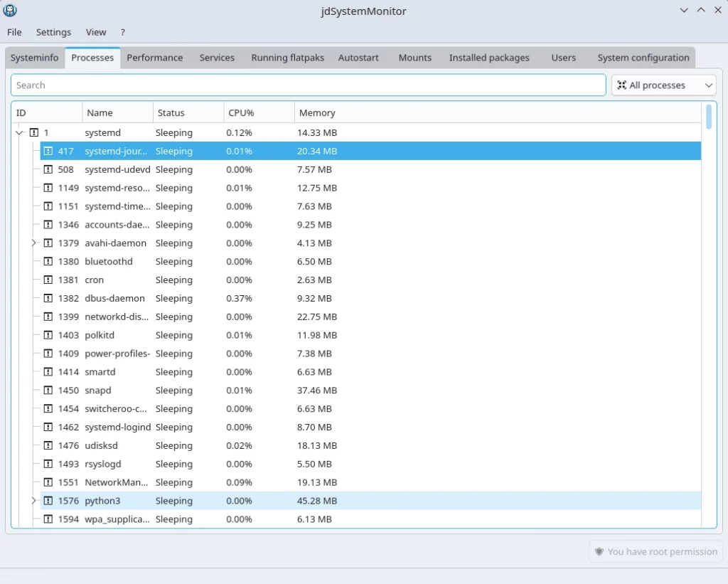Sort processes by the CPU% column header
Screen dimensions: 728x584
click(241, 113)
